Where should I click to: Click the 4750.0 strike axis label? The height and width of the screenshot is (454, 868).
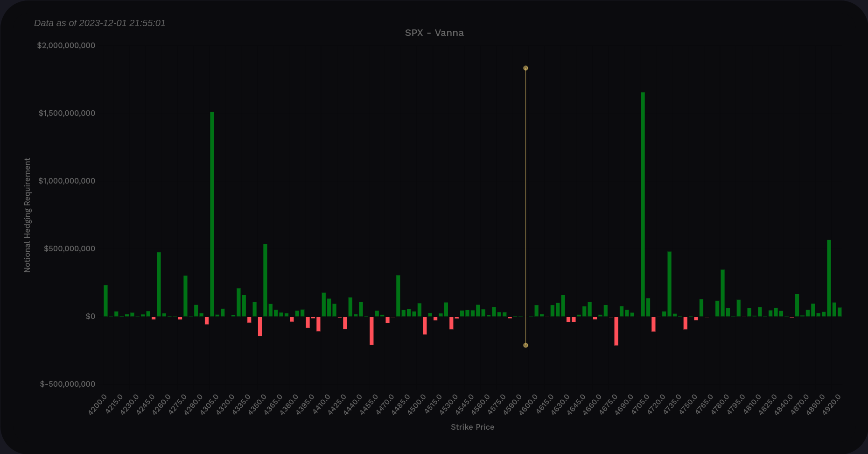[x=688, y=404]
